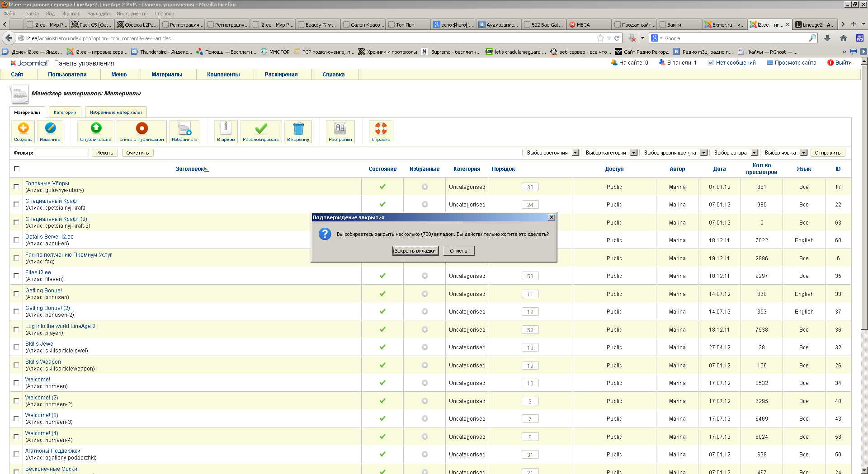Open the Log into the world LineAge 2 article
Image resolution: width=868 pixels, height=474 pixels.
click(x=60, y=326)
